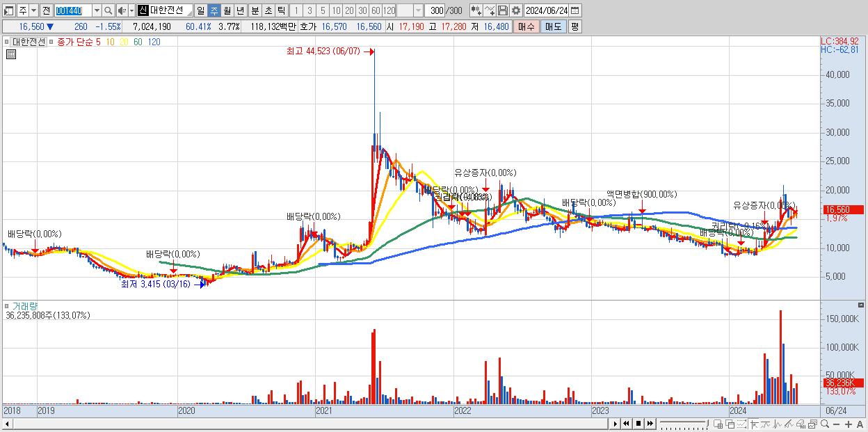Viewport: 868px width, 432px height.
Task: Click the window-with-grid icon in bottom bar
Action: (x=718, y=424)
